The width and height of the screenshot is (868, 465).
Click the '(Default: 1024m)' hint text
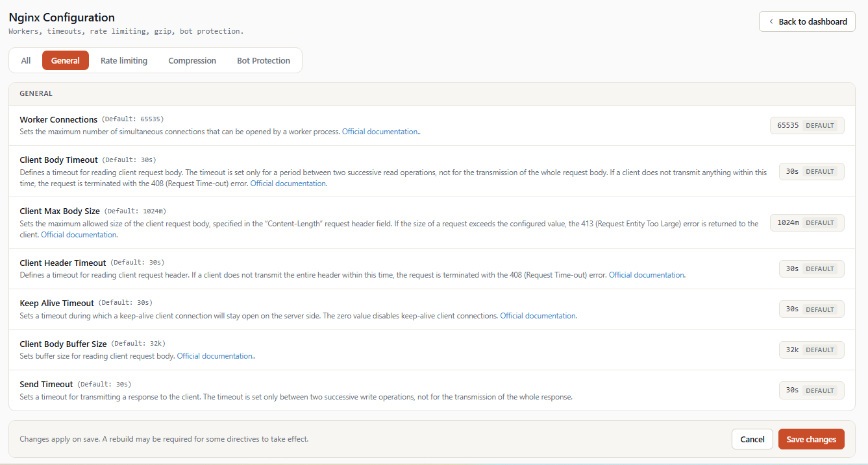click(x=135, y=211)
